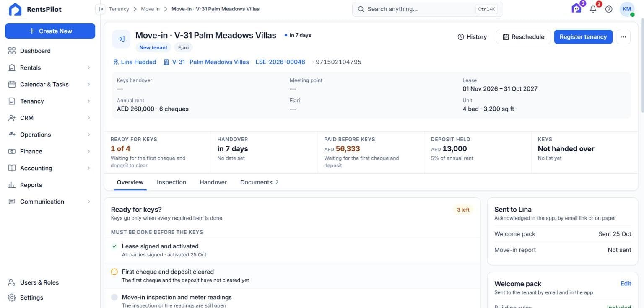
Task: Focus the Search anything field
Action: click(427, 9)
